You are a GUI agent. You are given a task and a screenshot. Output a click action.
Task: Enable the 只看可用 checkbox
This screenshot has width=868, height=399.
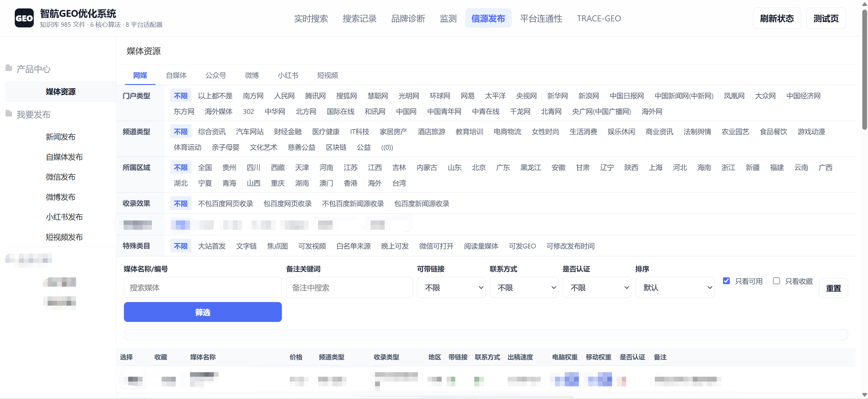[x=726, y=281]
